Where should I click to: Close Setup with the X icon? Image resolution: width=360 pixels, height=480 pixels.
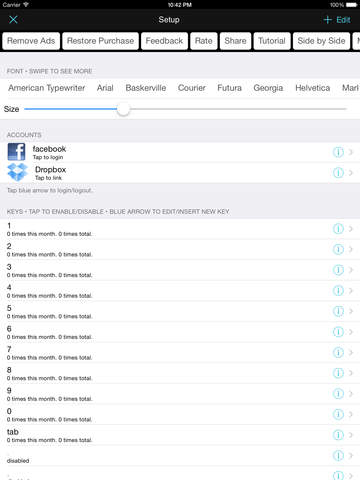coord(13,20)
